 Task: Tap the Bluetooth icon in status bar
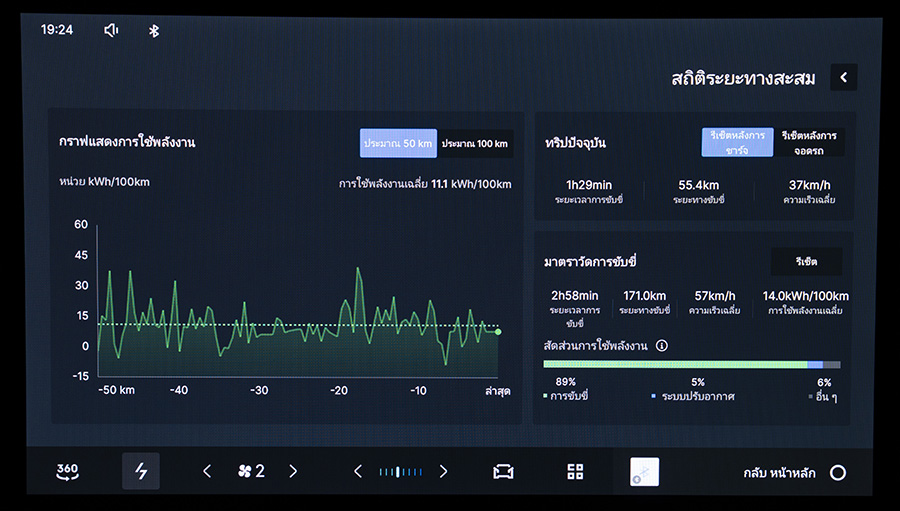click(154, 30)
